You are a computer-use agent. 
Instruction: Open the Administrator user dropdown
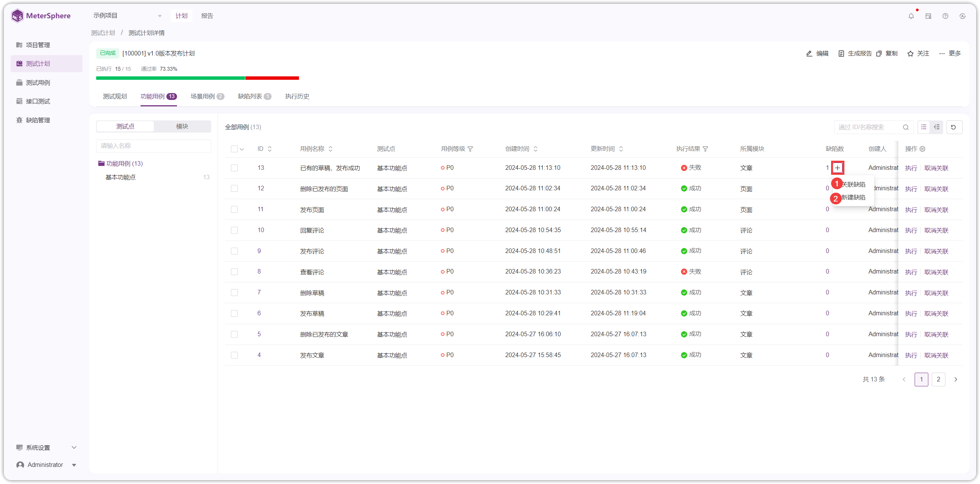tap(46, 465)
